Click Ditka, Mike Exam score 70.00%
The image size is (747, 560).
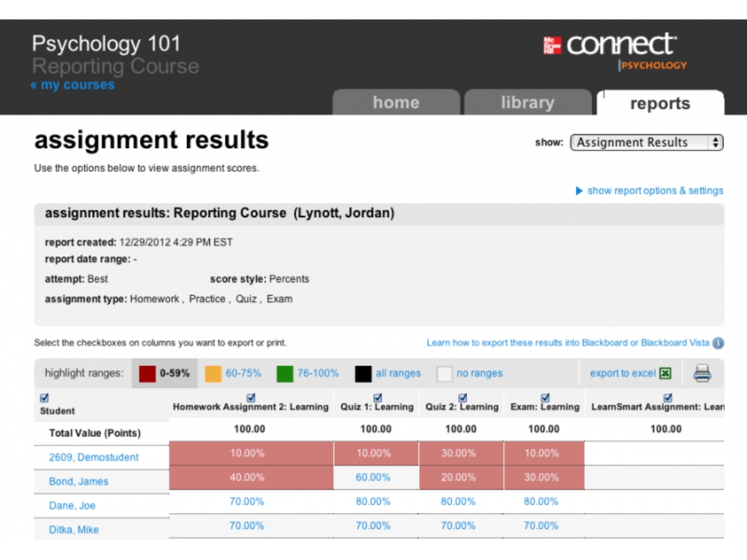pyautogui.click(x=542, y=526)
